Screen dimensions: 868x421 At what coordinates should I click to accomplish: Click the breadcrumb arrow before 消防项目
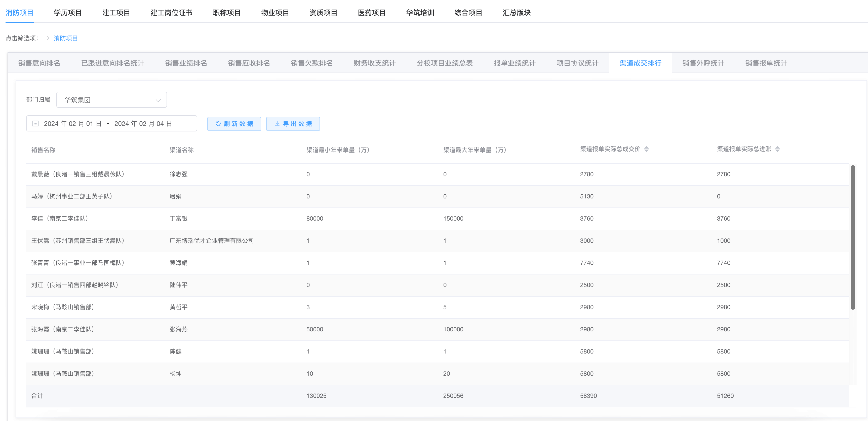point(48,38)
